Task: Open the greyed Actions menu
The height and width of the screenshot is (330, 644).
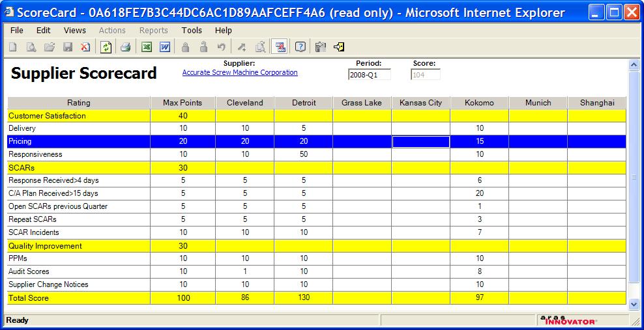Action: (112, 31)
